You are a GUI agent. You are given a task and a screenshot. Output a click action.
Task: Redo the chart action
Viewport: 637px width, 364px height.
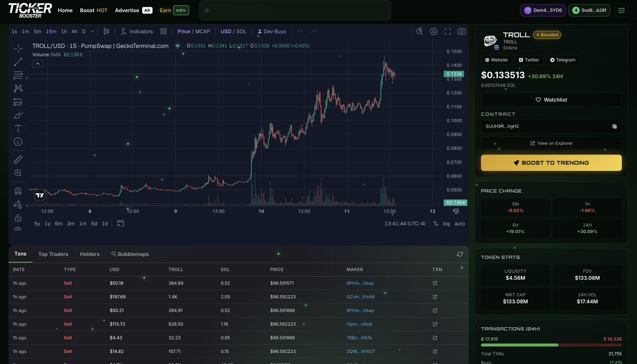pos(314,31)
